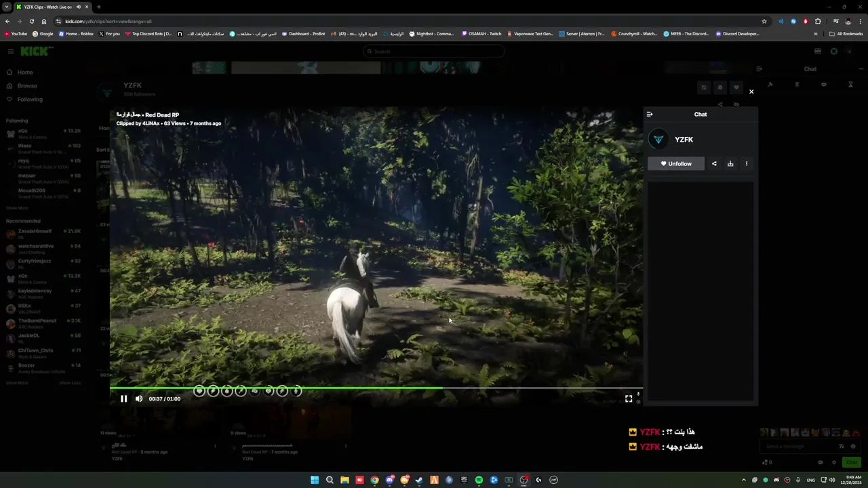
Task: Click the background Chat send button
Action: tap(851, 462)
